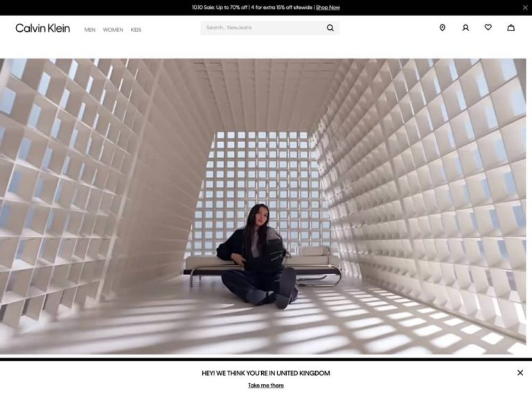Screen dimensions: 532x398
Task: Open the WOMEN menu
Action: [x=113, y=30]
